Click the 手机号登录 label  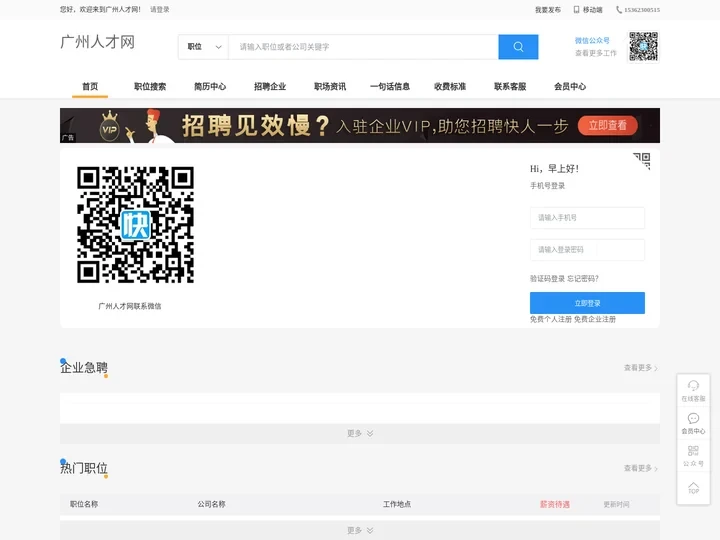[547, 186]
